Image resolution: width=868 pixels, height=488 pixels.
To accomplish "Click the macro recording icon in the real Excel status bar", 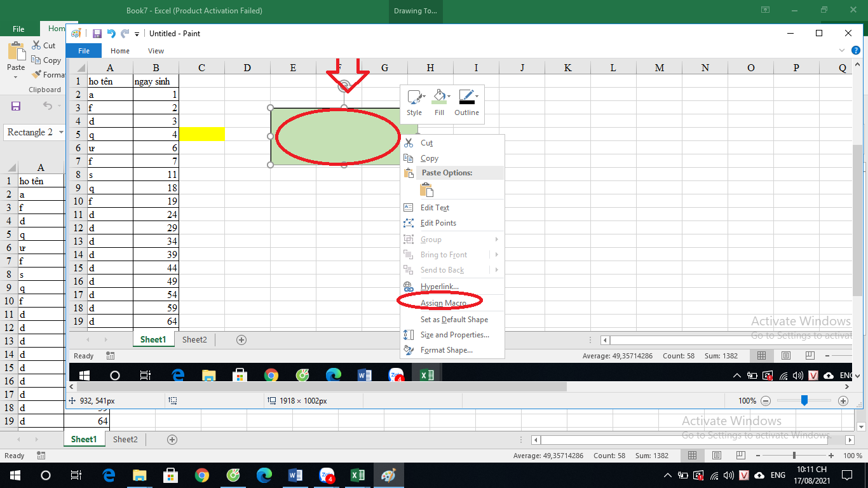I will coord(41,456).
